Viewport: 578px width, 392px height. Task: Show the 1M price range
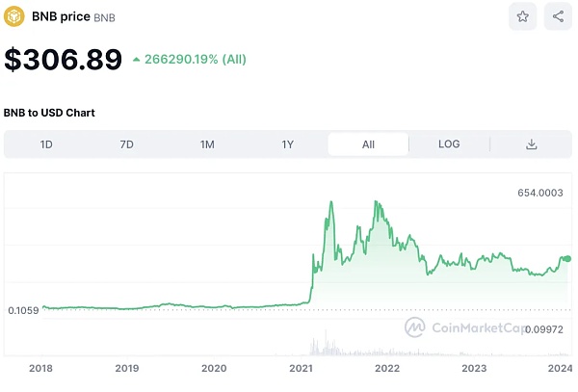(207, 144)
